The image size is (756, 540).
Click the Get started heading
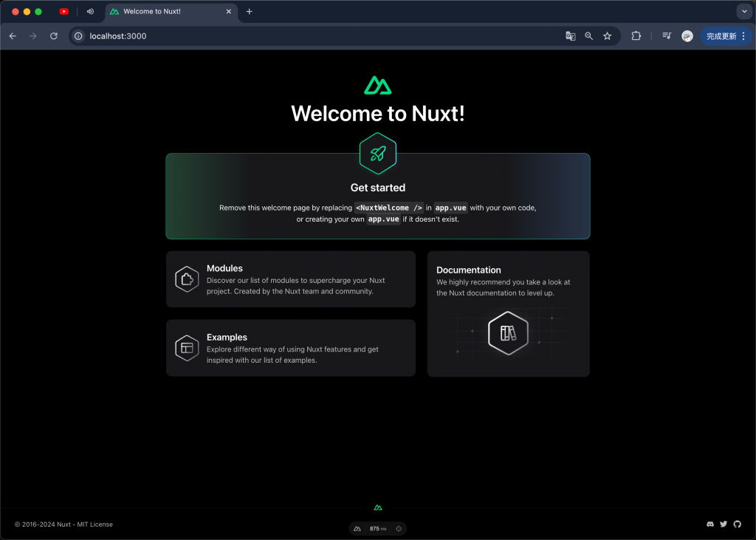tap(378, 188)
